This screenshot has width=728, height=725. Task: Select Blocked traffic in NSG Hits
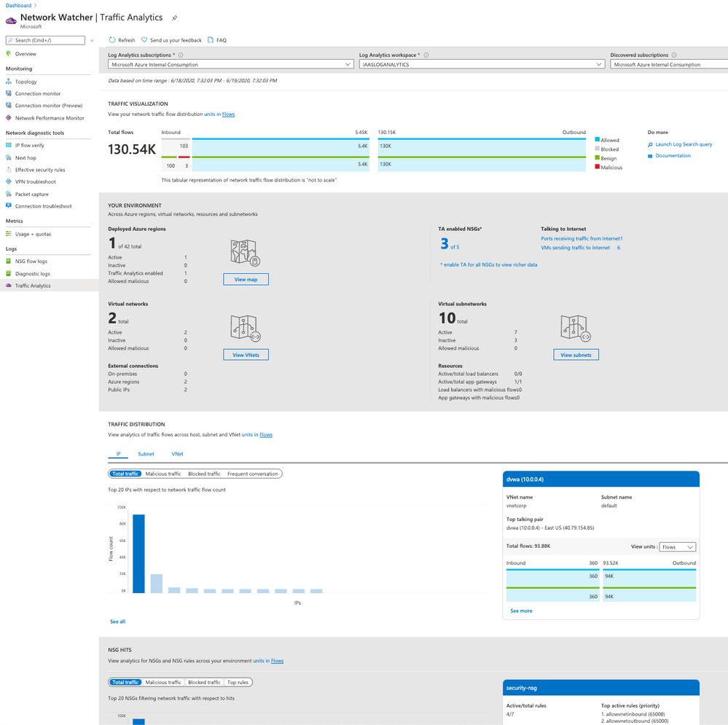pyautogui.click(x=204, y=682)
